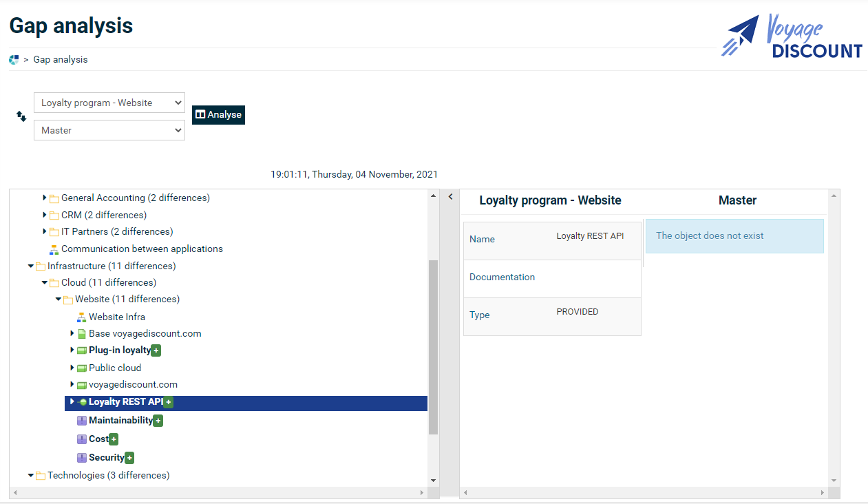Expand the voyagediscount.com node
Viewport: 868px width, 504px height.
72,385
